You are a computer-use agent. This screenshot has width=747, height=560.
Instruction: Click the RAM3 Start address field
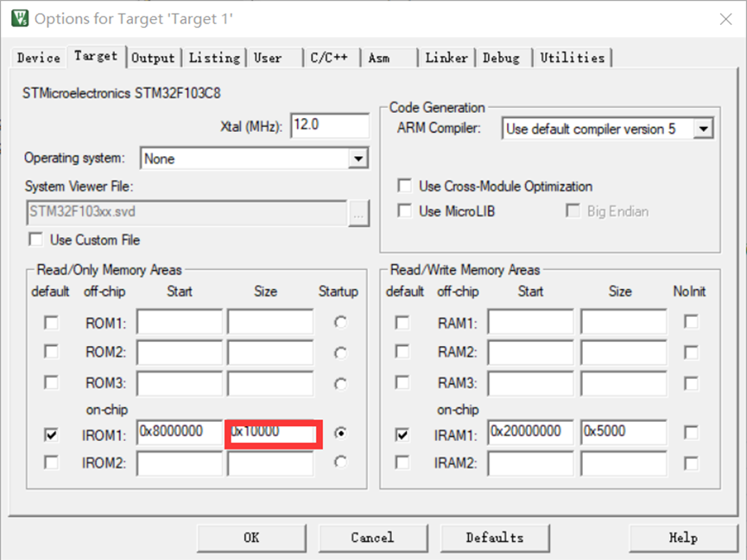[x=531, y=383]
